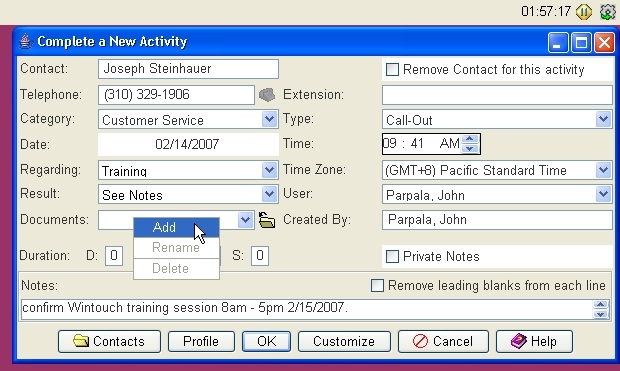Expand the Regarding dropdown
The image size is (620, 371).
pyautogui.click(x=269, y=170)
